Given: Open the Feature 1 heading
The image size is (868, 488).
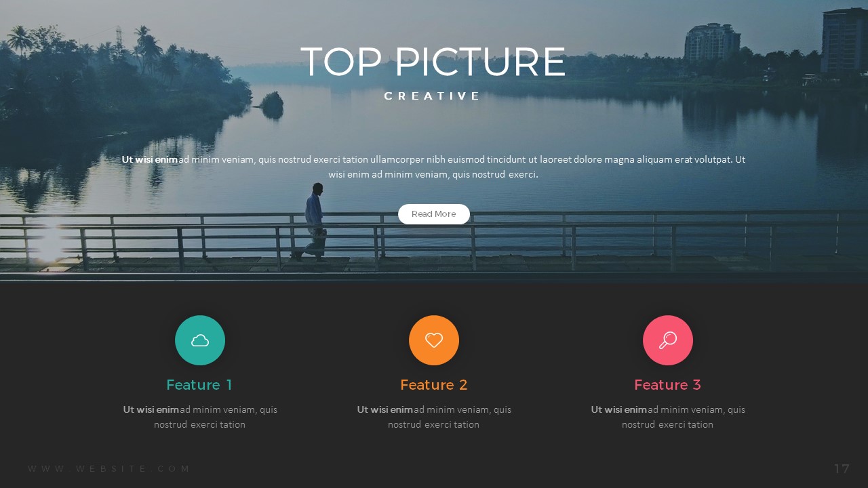Looking at the screenshot, I should 199,385.
